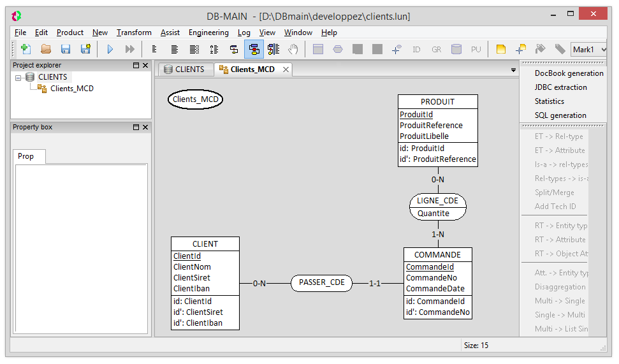Image resolution: width=619 pixels, height=364 pixels.
Task: Open the Window menu
Action: pyautogui.click(x=298, y=33)
